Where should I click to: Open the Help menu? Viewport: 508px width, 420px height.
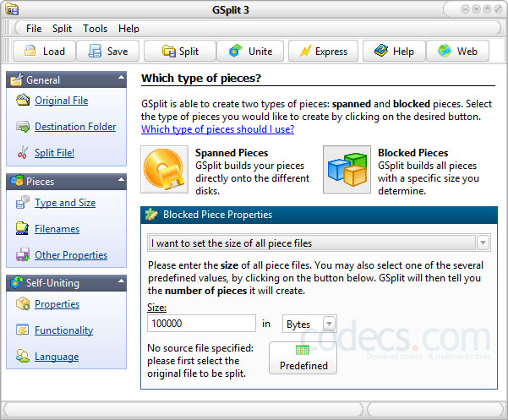(x=128, y=29)
